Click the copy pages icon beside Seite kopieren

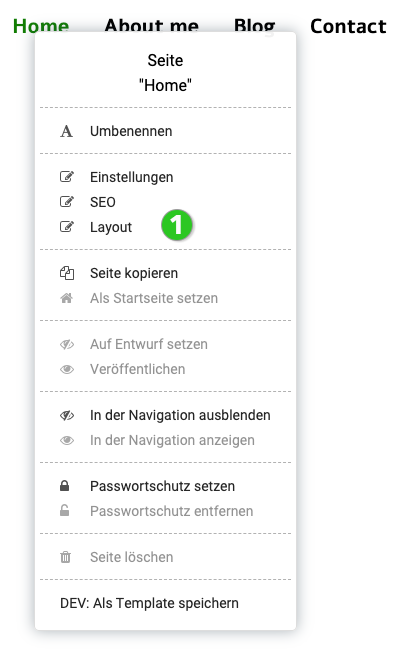[67, 273]
